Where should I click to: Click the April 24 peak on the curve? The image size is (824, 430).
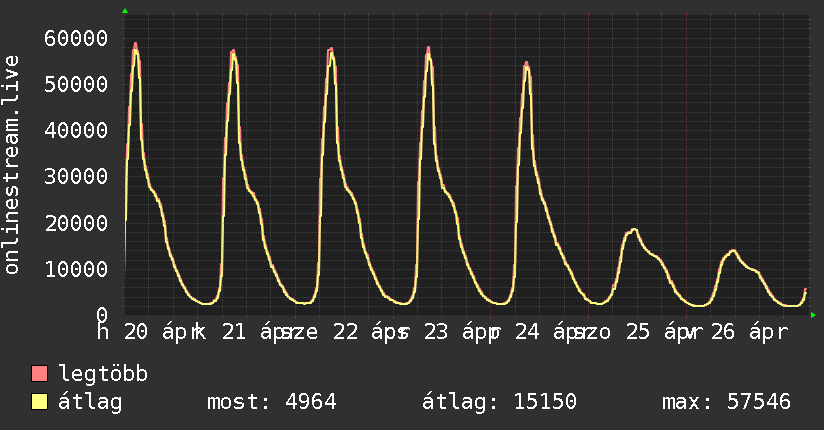point(526,65)
